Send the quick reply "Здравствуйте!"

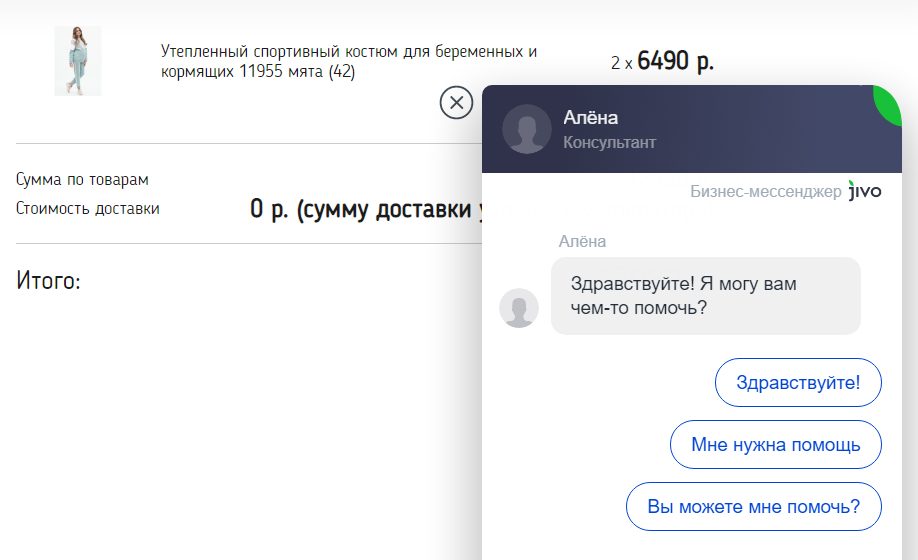click(798, 382)
